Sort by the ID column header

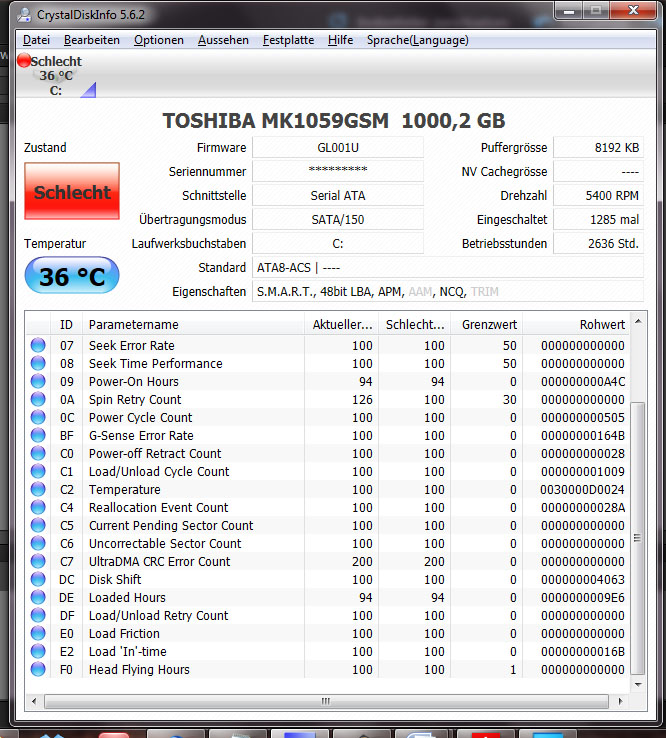pyautogui.click(x=66, y=324)
